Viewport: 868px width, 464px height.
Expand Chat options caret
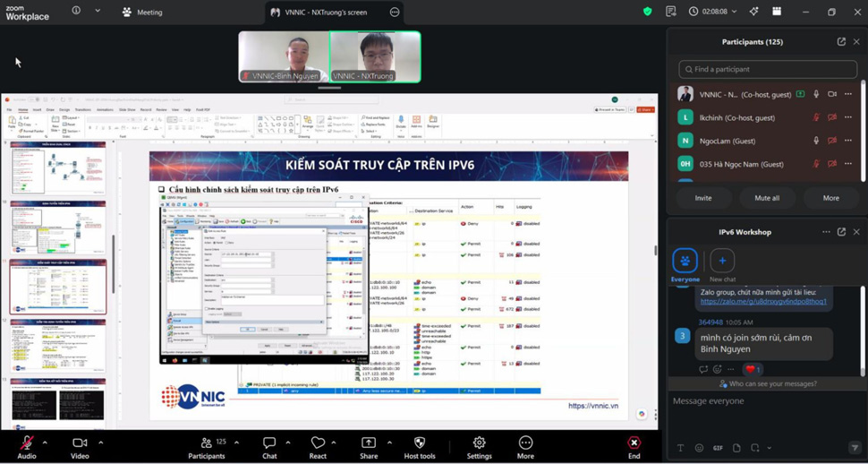(288, 443)
